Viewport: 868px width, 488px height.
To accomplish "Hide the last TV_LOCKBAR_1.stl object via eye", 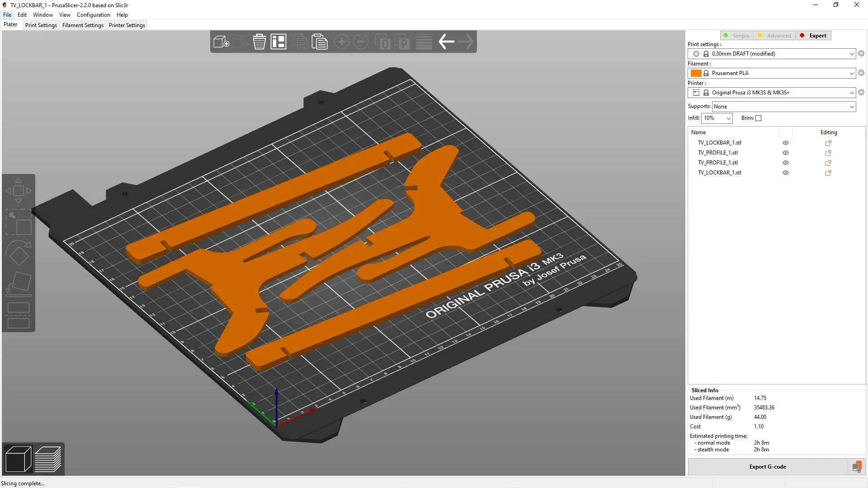I will coord(786,173).
